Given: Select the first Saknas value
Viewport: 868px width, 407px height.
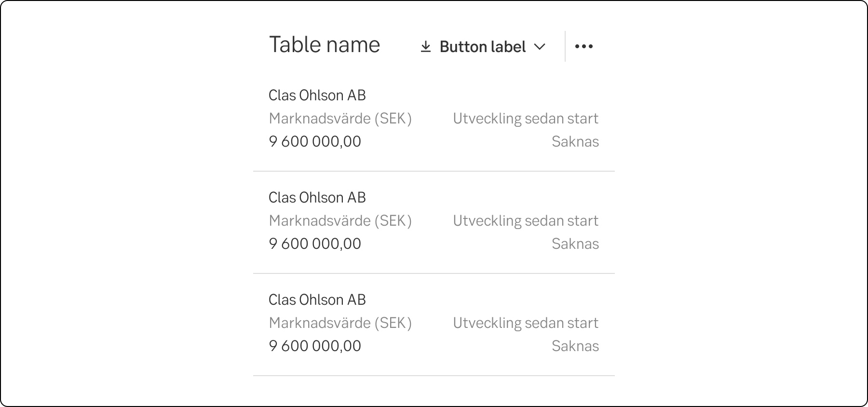Looking at the screenshot, I should 576,141.
